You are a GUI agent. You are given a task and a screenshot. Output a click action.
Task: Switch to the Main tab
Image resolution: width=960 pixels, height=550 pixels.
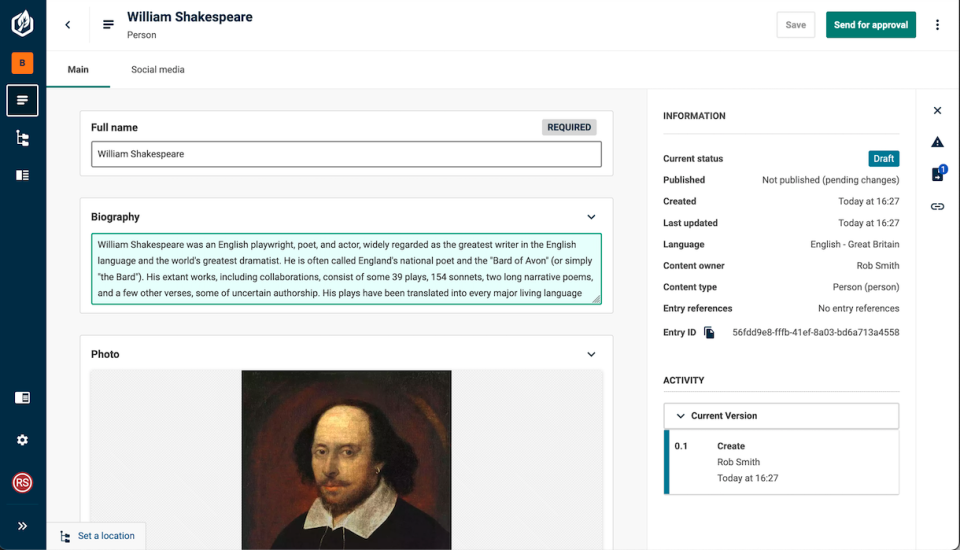point(78,70)
